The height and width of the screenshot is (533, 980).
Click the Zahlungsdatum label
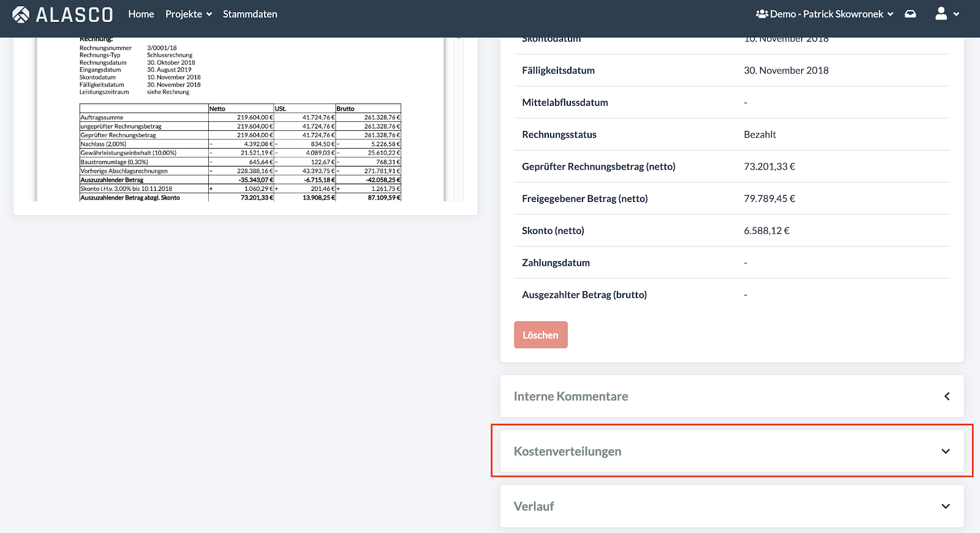556,263
